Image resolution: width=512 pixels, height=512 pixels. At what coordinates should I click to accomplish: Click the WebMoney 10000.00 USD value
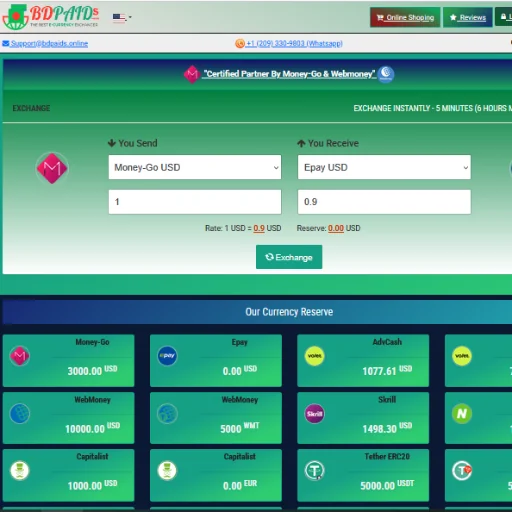(92, 428)
